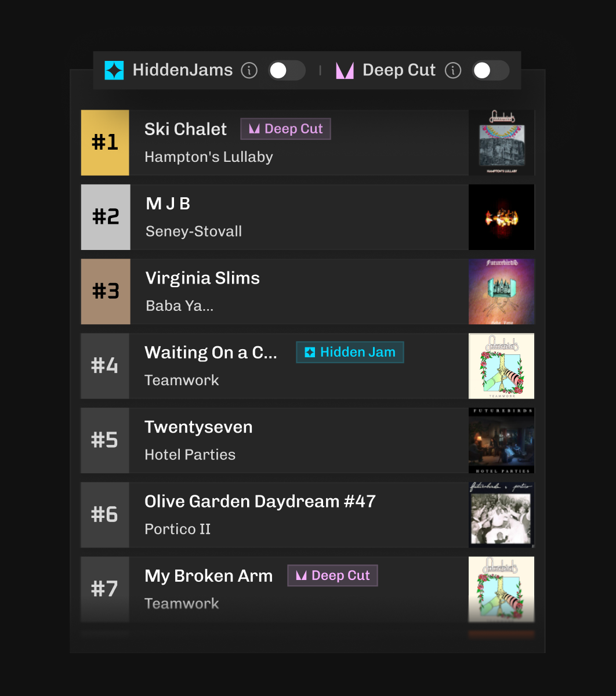Click the Deep Cut crown icon
This screenshot has width=616, height=696.
coord(345,71)
